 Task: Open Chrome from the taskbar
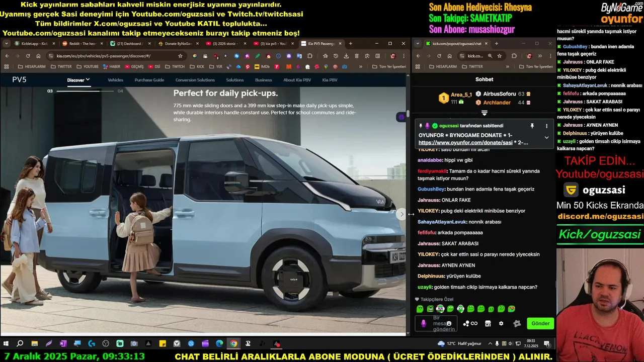(x=233, y=344)
